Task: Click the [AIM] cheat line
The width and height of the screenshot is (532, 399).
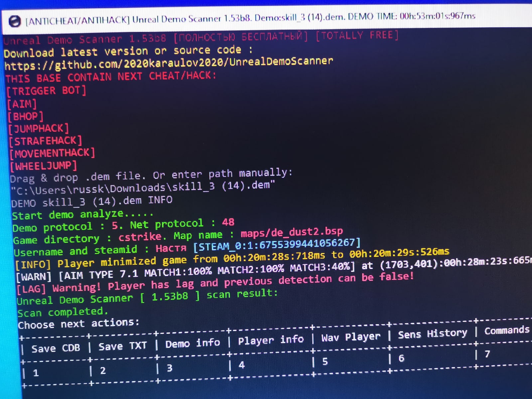Action: tap(22, 104)
